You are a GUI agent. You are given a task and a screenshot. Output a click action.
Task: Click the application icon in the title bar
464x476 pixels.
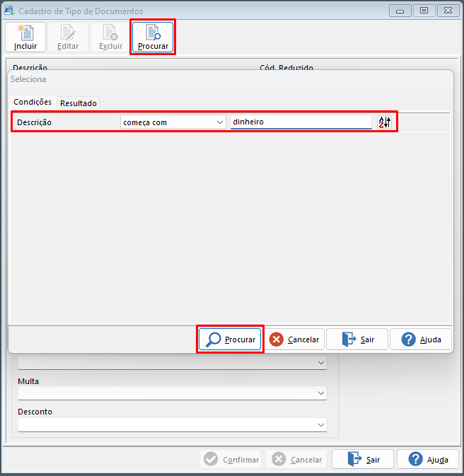pos(9,11)
